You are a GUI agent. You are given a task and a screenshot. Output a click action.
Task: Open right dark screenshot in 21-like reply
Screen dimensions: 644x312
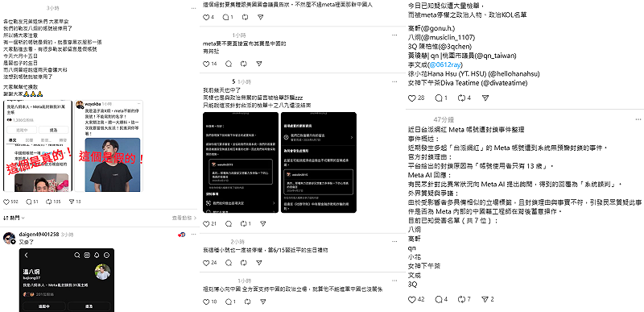tap(319, 162)
